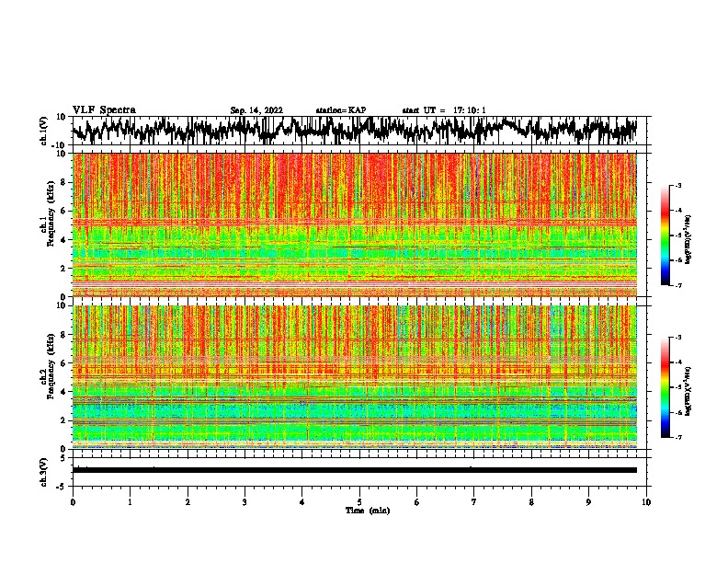Click the log(PSD) label beside the ch.1 colorbar

click(688, 239)
